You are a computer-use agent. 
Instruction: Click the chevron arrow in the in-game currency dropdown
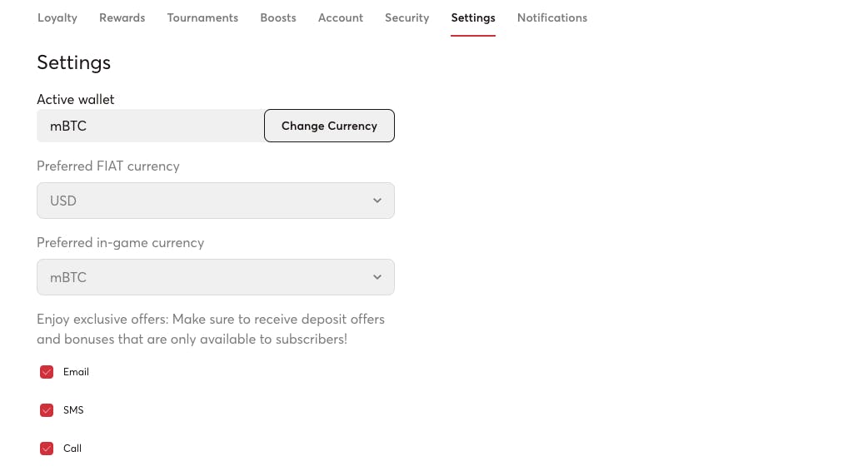(x=377, y=277)
